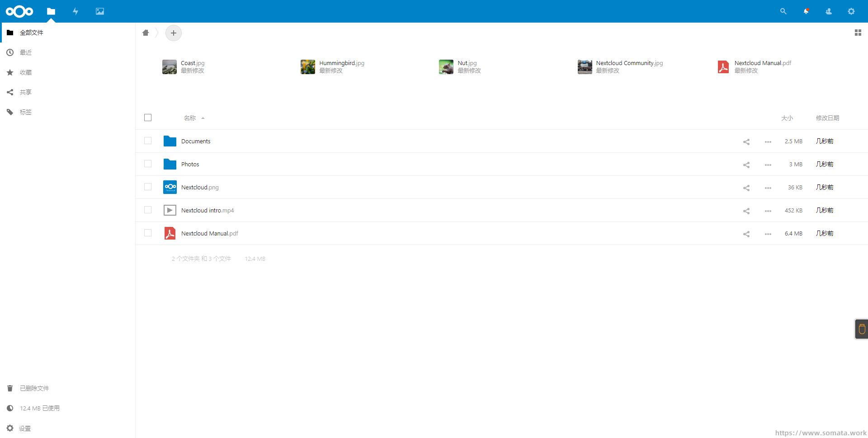868x438 pixels.
Task: Click the Photos blue folder icon
Action: click(170, 164)
